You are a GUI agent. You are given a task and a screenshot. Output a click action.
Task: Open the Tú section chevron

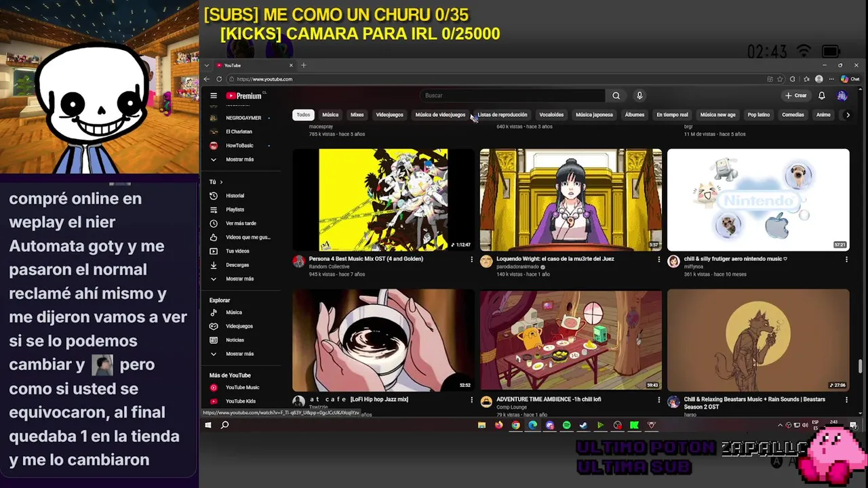point(222,182)
